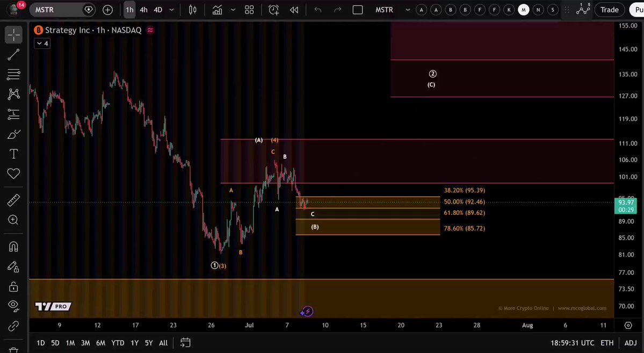Set the date range to 1M

(70, 343)
